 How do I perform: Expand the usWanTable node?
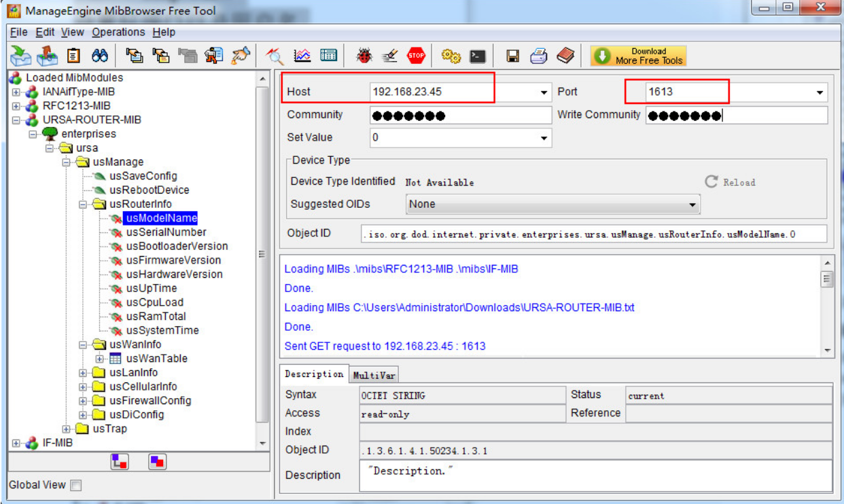(x=99, y=359)
